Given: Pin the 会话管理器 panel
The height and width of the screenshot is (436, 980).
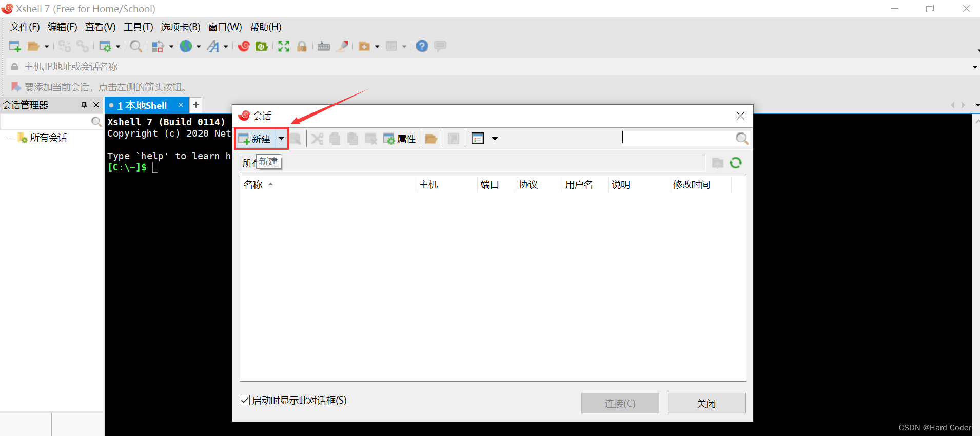Looking at the screenshot, I should [84, 105].
